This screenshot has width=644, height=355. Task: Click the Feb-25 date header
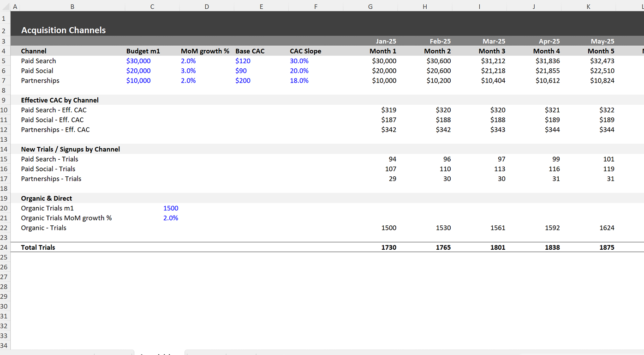tap(440, 41)
